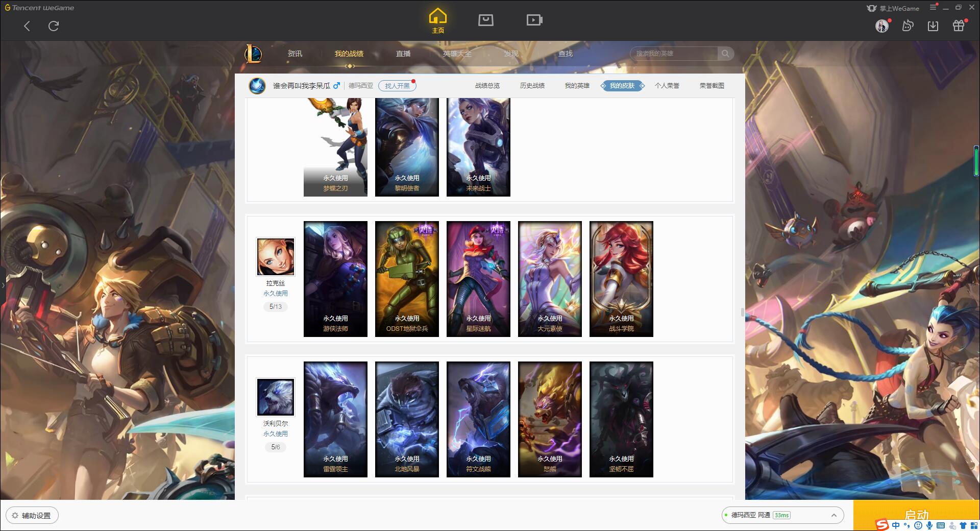Open the 掌上WeGame link

point(893,8)
